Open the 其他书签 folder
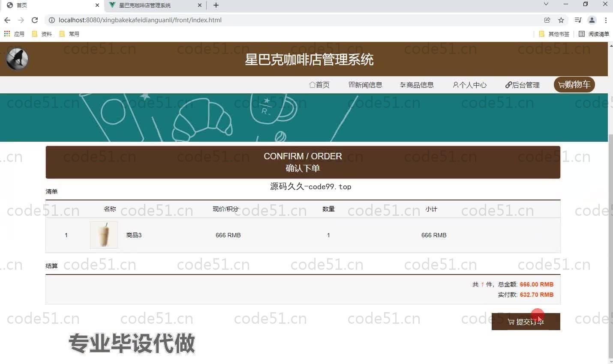This screenshot has width=613, height=364. [554, 34]
